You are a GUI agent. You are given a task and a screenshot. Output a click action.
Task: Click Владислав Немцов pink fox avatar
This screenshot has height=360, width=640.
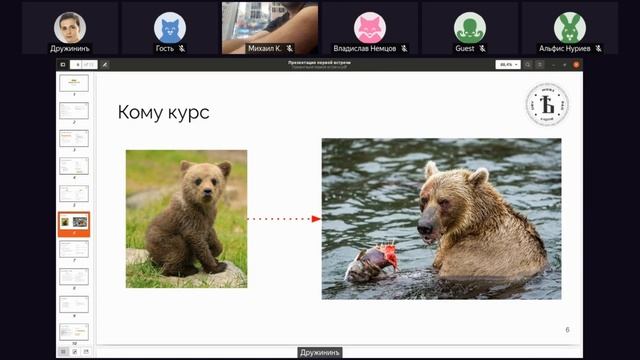coord(370,27)
